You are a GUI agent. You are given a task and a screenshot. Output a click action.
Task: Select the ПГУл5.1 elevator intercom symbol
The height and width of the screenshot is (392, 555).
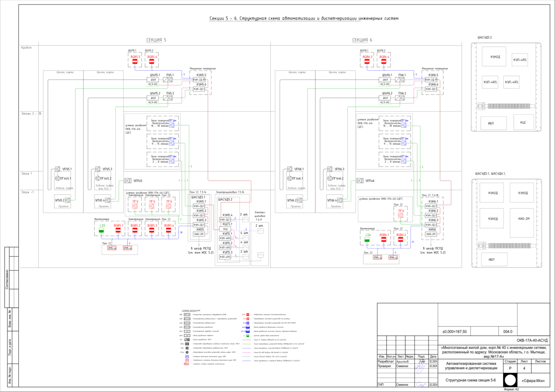[x=57, y=178]
